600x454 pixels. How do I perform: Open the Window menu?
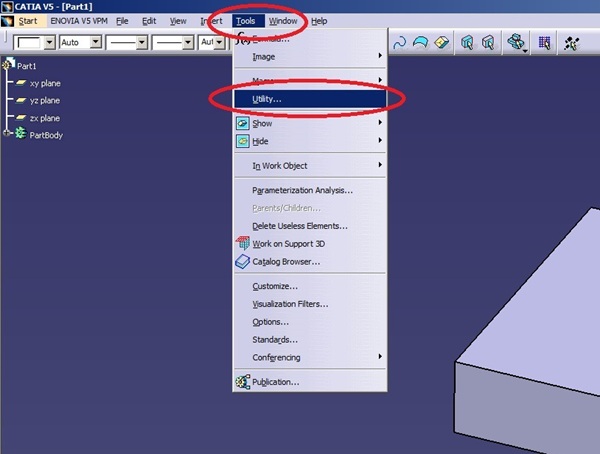pos(283,21)
